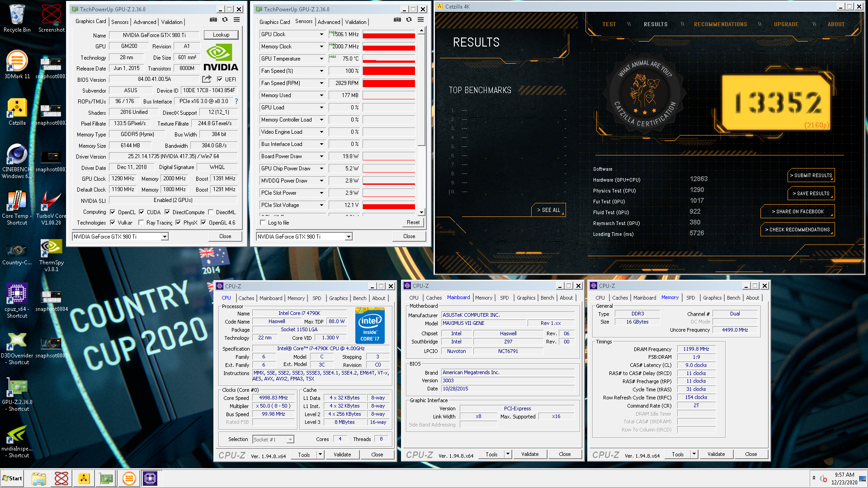The image size is (868, 488).
Task: Toggle the Ray Tracing checkbox
Action: click(x=141, y=222)
